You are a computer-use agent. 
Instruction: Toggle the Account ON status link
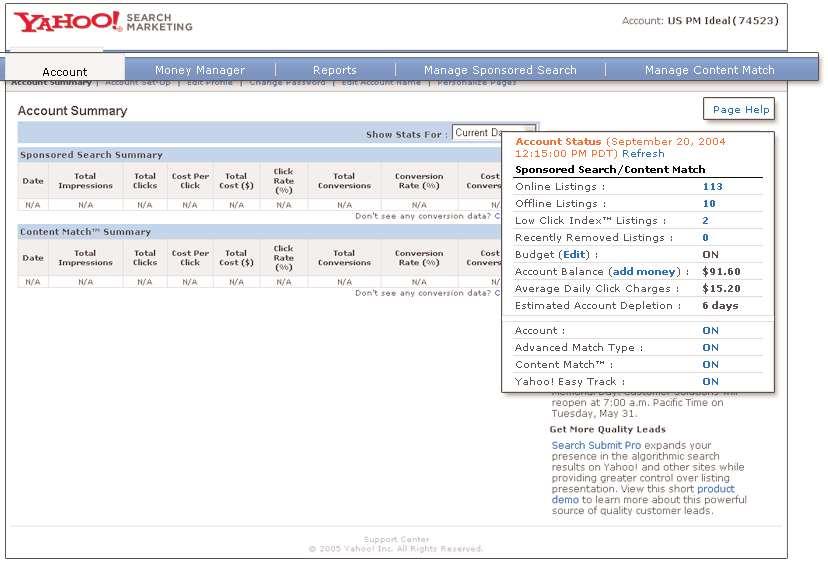point(710,331)
